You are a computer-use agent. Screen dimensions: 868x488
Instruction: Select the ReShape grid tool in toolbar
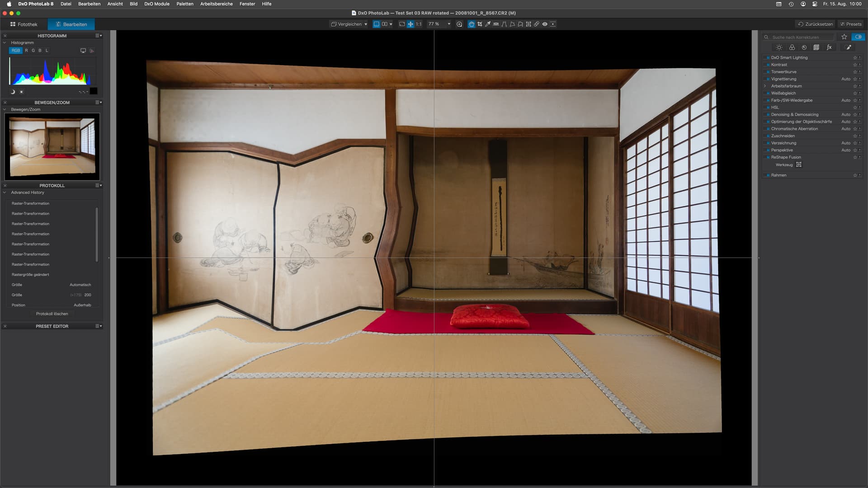pos(528,24)
